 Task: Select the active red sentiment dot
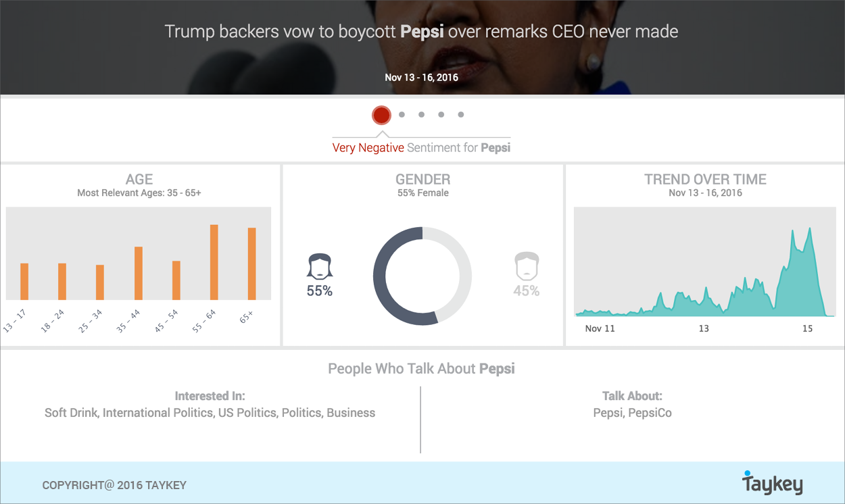[x=381, y=115]
